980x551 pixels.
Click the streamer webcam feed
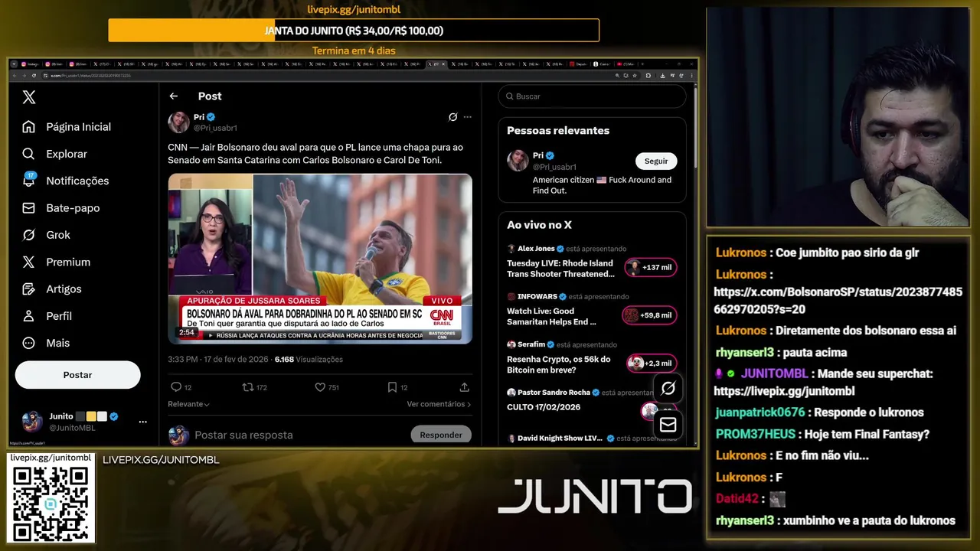coord(838,117)
